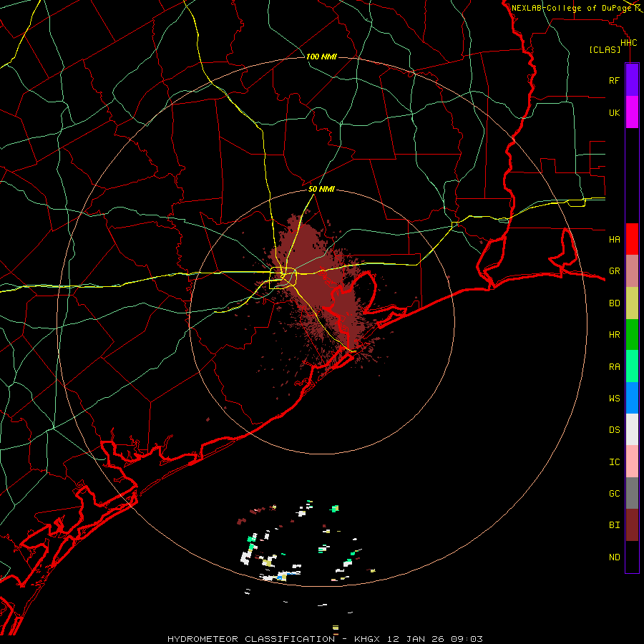Click the brown BI legend swatch
Viewport: 644px width, 644px height.
[x=632, y=525]
